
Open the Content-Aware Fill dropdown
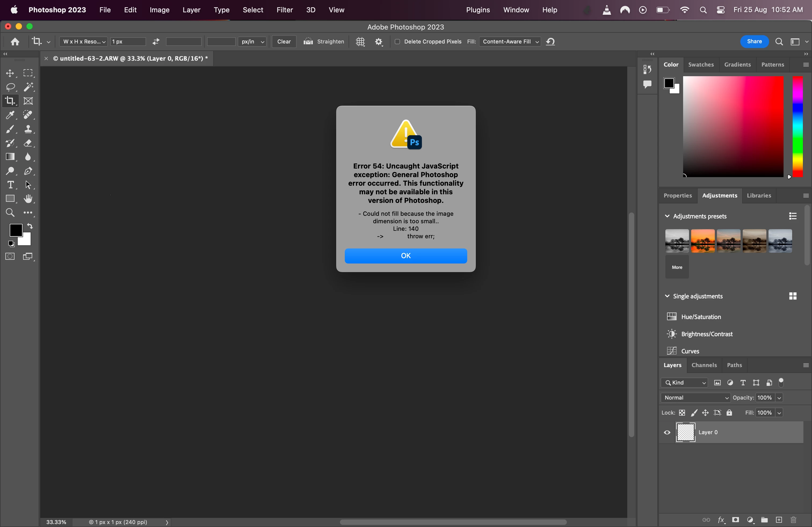[x=510, y=42]
